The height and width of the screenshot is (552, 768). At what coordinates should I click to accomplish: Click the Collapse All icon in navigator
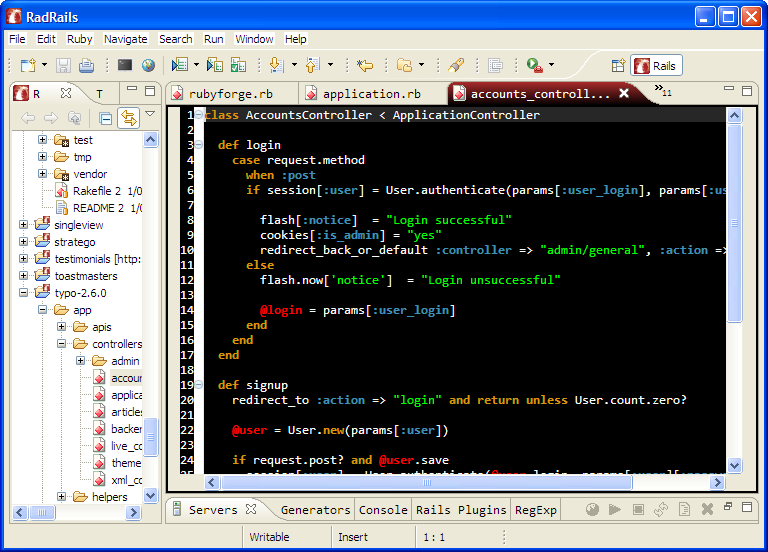[x=105, y=118]
